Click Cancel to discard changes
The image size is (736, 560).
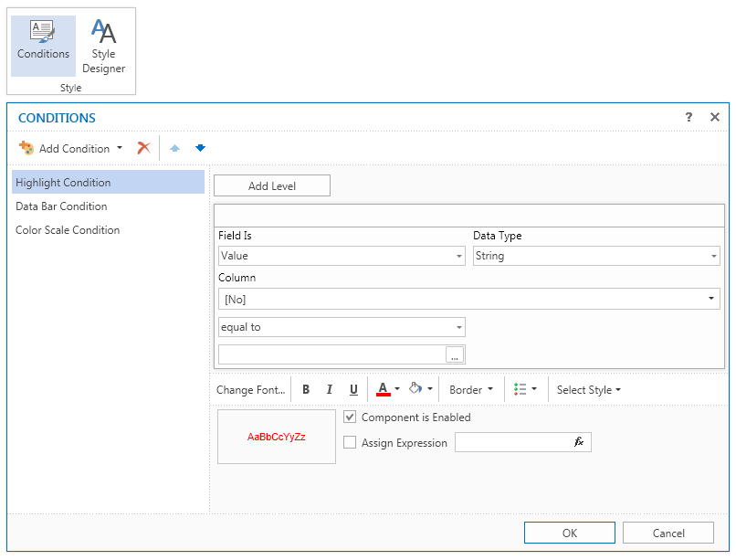click(668, 533)
